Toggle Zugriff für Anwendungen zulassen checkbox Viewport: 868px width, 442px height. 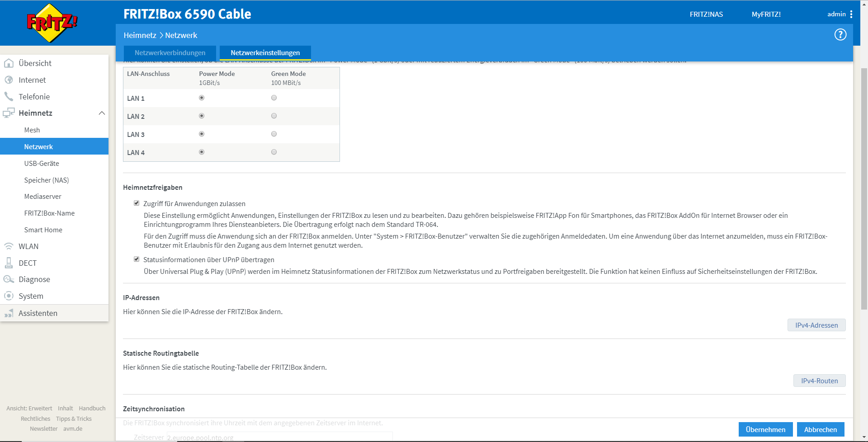(137, 203)
